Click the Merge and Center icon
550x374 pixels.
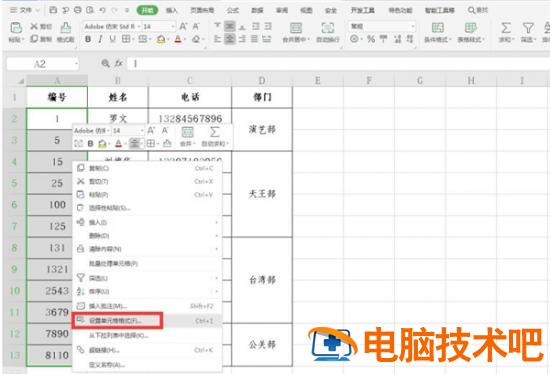[x=296, y=27]
